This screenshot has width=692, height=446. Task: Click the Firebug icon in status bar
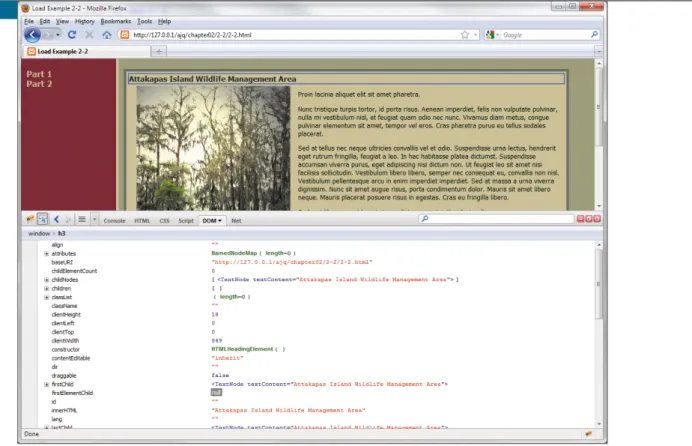point(588,434)
